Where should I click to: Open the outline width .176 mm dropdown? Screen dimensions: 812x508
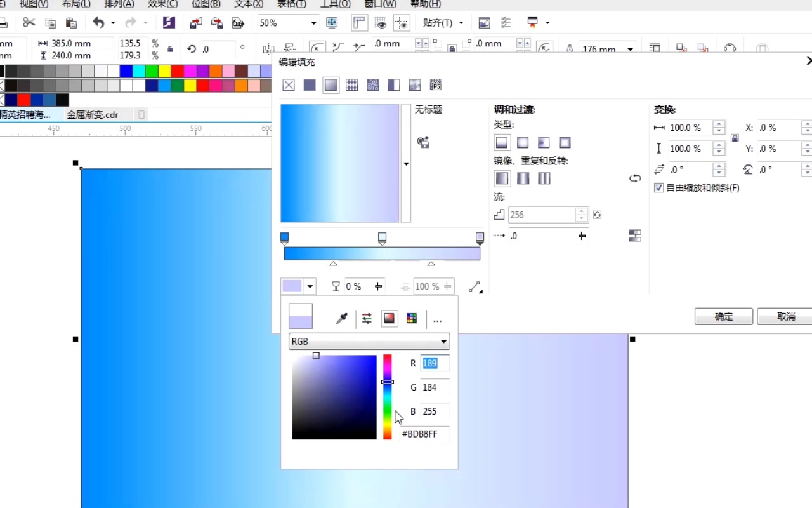click(630, 49)
